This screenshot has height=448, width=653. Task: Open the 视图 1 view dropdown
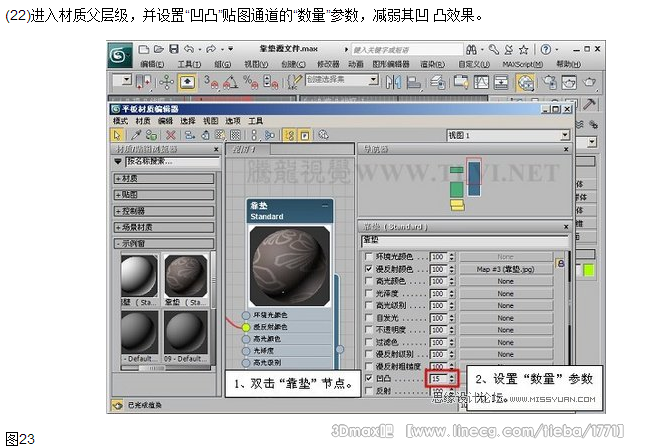[565, 135]
